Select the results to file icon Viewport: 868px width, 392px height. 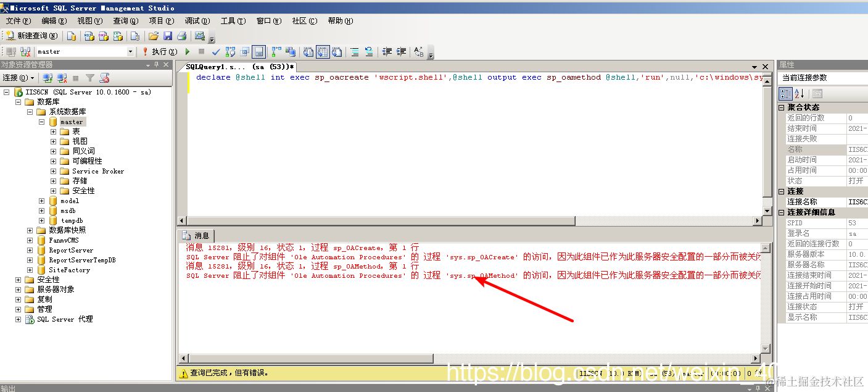(337, 52)
